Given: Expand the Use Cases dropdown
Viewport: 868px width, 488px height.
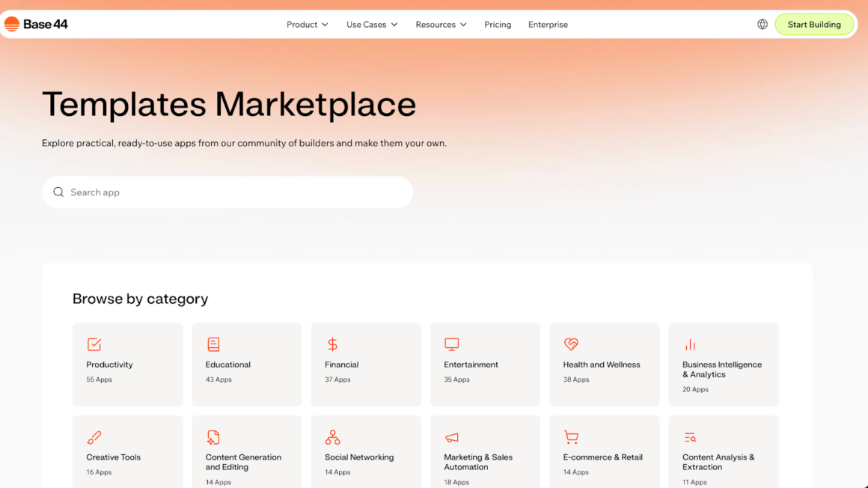Looking at the screenshot, I should coord(372,25).
